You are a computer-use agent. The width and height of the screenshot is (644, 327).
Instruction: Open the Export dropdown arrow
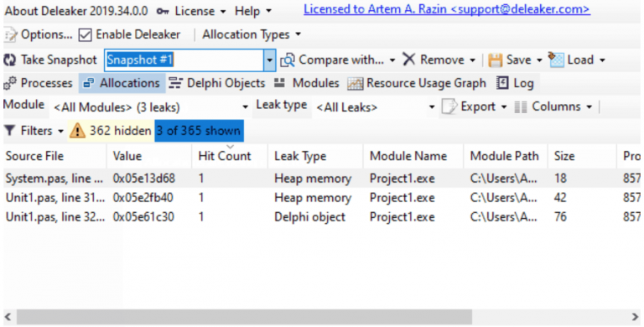[504, 107]
